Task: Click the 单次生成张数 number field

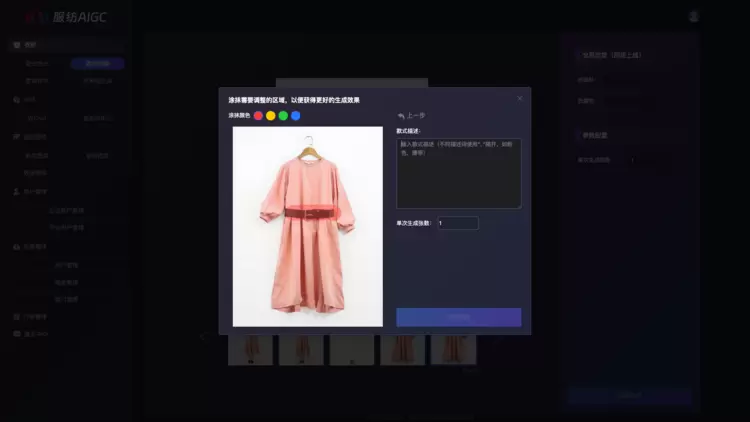Action: click(x=457, y=223)
